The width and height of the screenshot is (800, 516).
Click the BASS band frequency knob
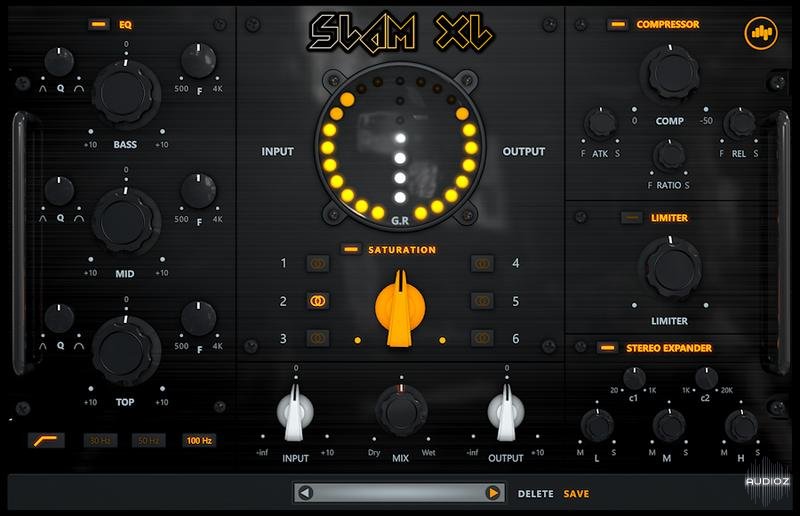pos(198,61)
